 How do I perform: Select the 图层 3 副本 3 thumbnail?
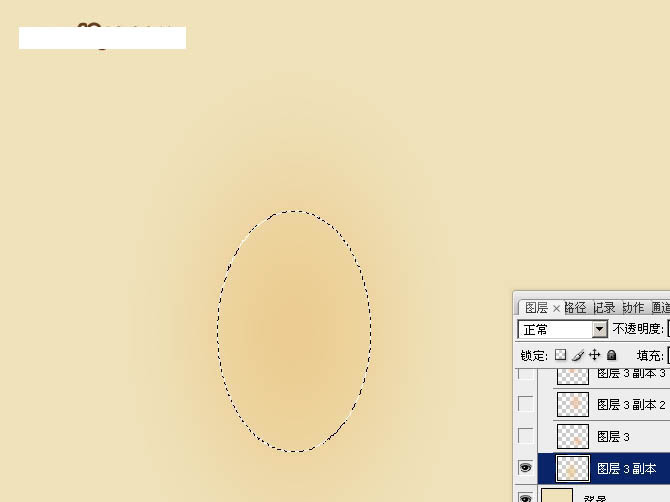click(x=573, y=376)
